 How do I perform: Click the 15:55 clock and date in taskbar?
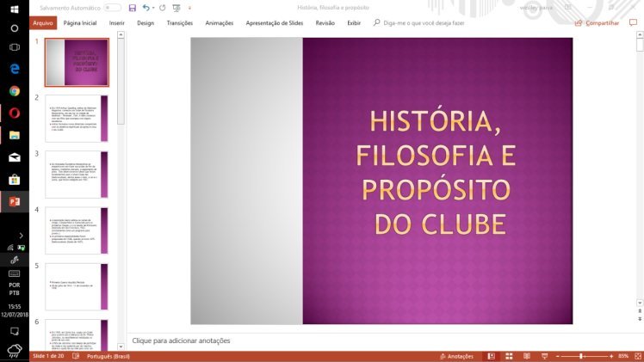click(15, 310)
